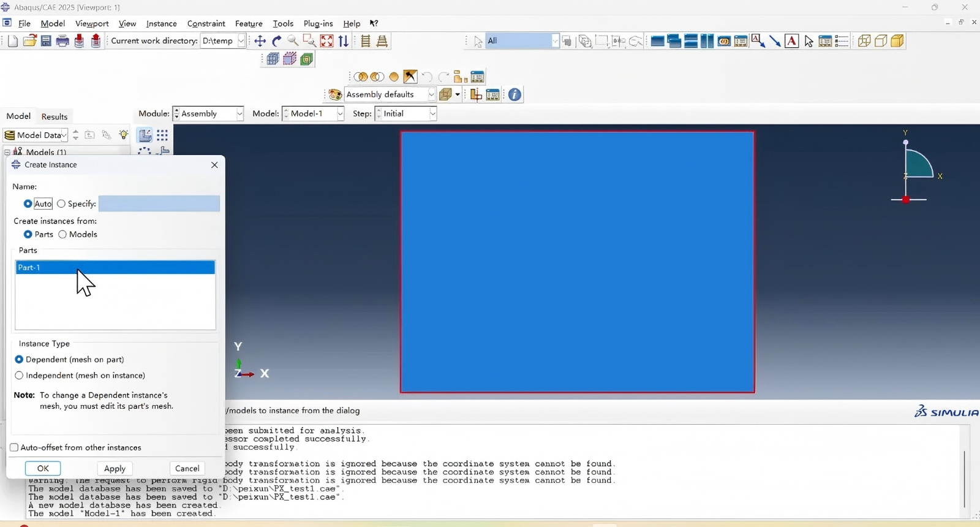Open the Constraint menu
The image size is (980, 527).
[x=206, y=23]
